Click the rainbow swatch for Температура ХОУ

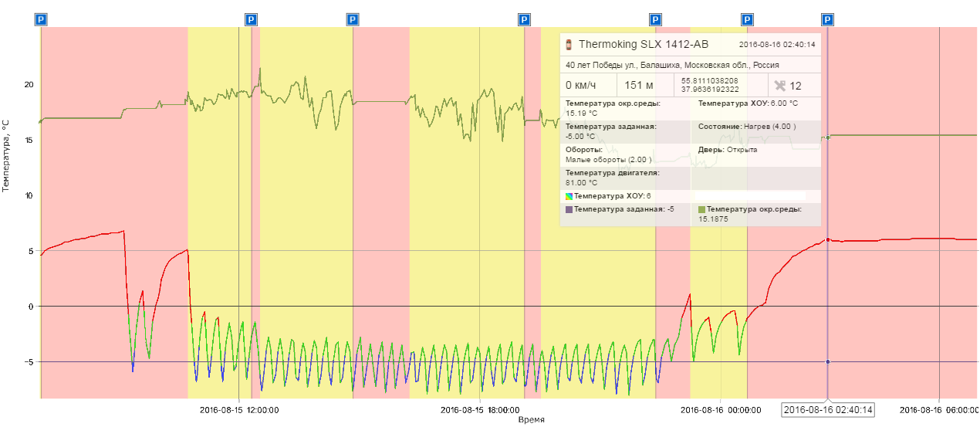click(569, 197)
